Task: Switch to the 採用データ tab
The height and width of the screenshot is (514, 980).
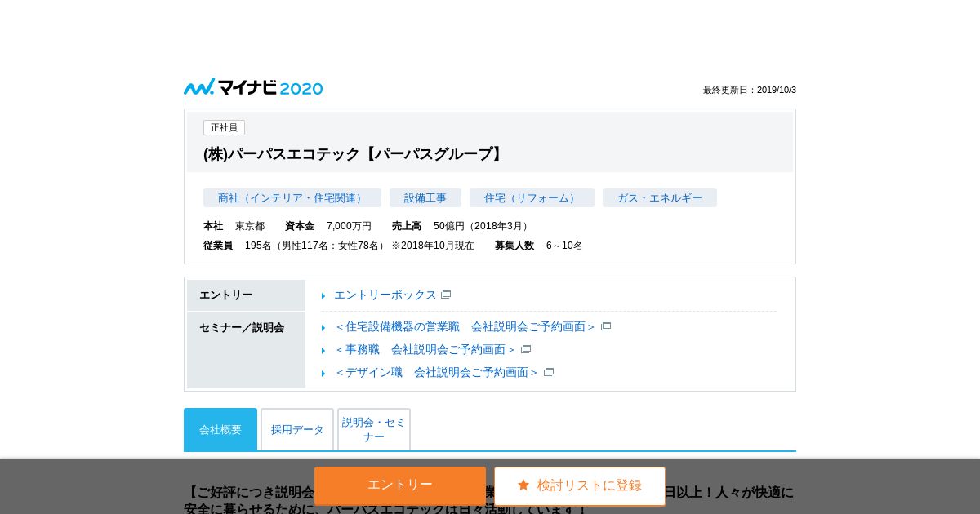Action: 297,429
